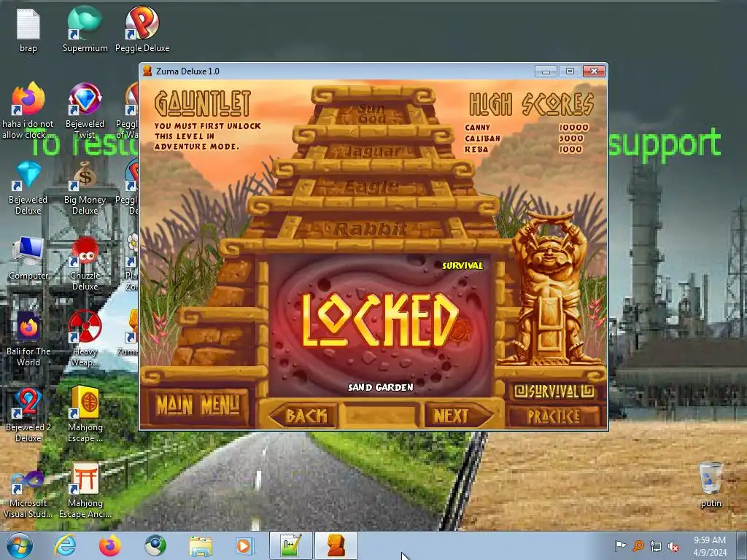Image resolution: width=747 pixels, height=560 pixels.
Task: Open the Windows Start menu orb
Action: coord(20,545)
